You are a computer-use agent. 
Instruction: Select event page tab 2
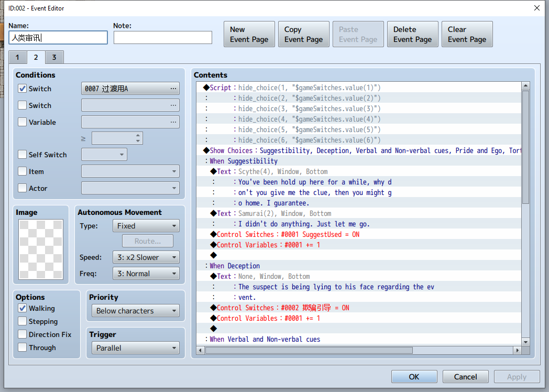pos(36,57)
